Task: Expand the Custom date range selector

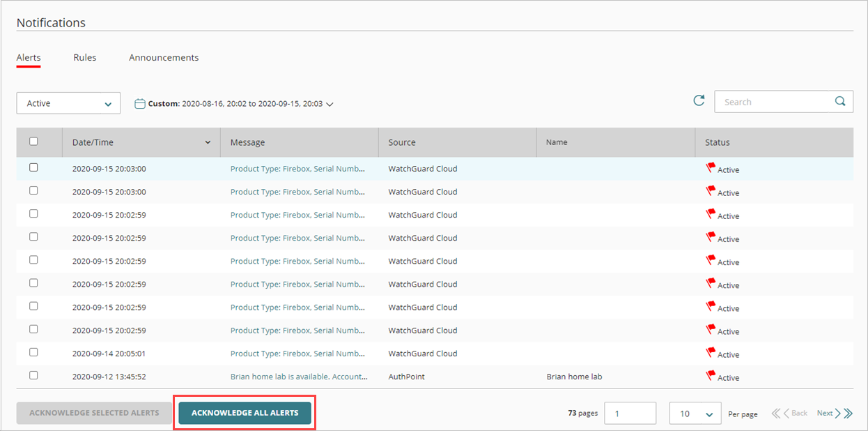Action: click(x=328, y=103)
